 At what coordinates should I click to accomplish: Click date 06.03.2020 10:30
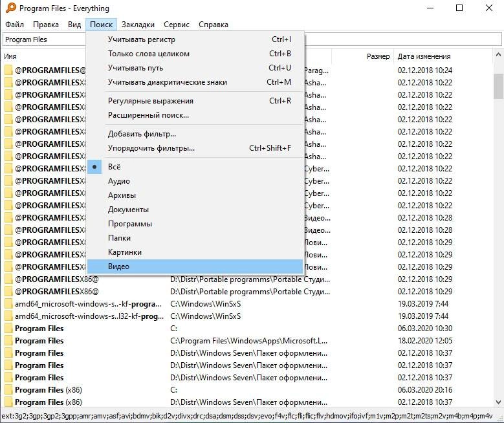point(425,329)
